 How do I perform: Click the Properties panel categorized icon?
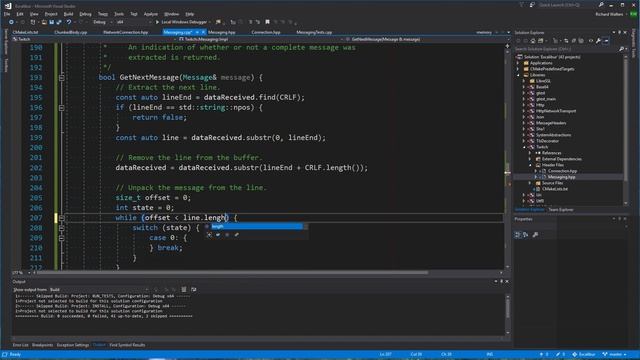[518, 235]
